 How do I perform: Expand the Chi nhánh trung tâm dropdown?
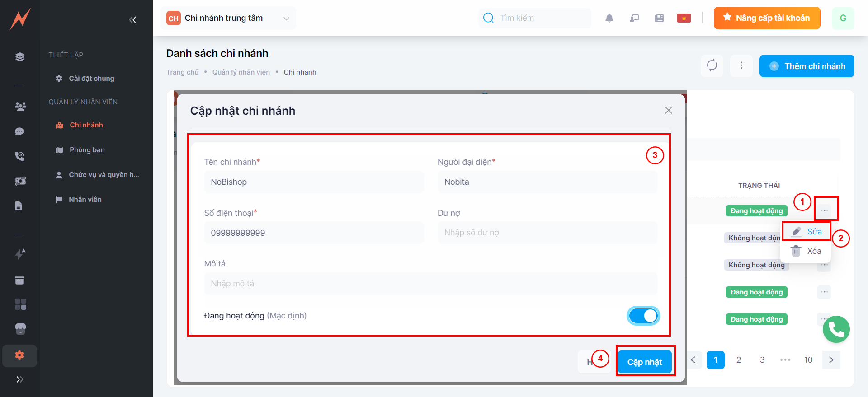click(286, 19)
